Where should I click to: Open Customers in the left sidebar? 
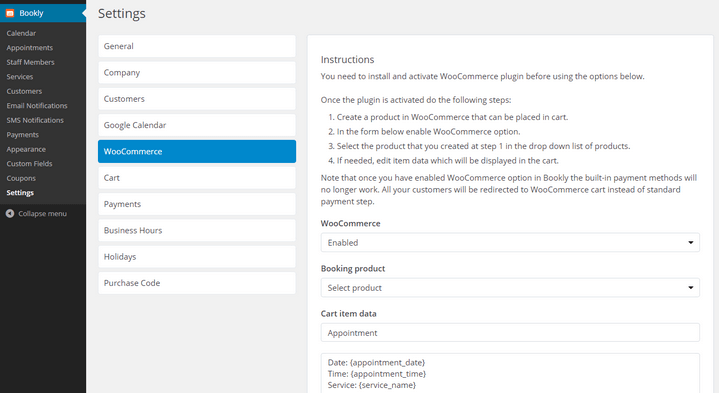click(24, 91)
